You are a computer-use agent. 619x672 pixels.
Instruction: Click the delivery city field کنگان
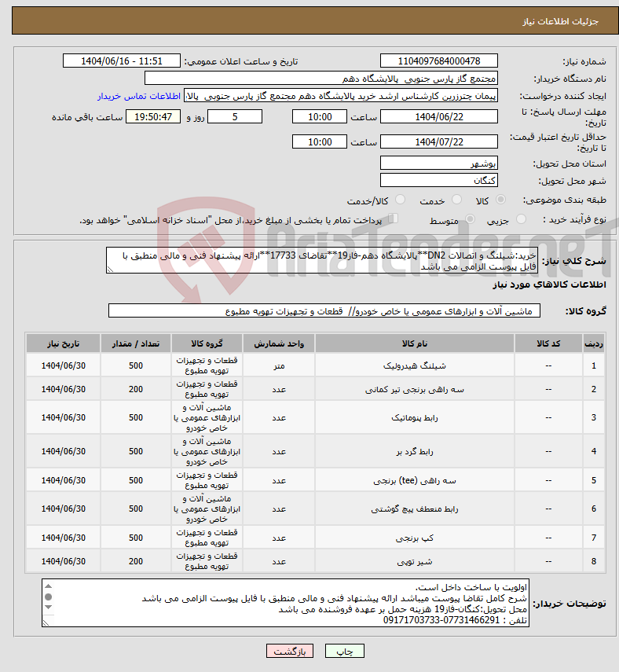coord(439,181)
